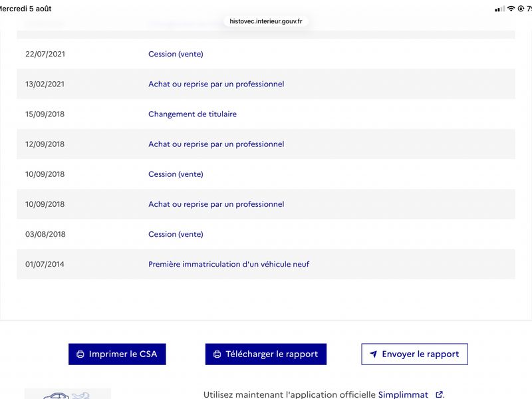Click the printer icon on Télécharger le rapport
532x399 pixels.
click(217, 354)
